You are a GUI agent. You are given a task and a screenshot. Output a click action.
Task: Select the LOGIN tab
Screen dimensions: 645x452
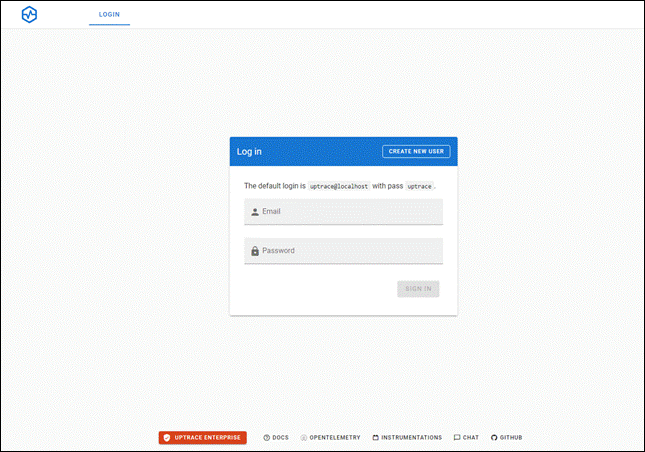[x=109, y=14]
